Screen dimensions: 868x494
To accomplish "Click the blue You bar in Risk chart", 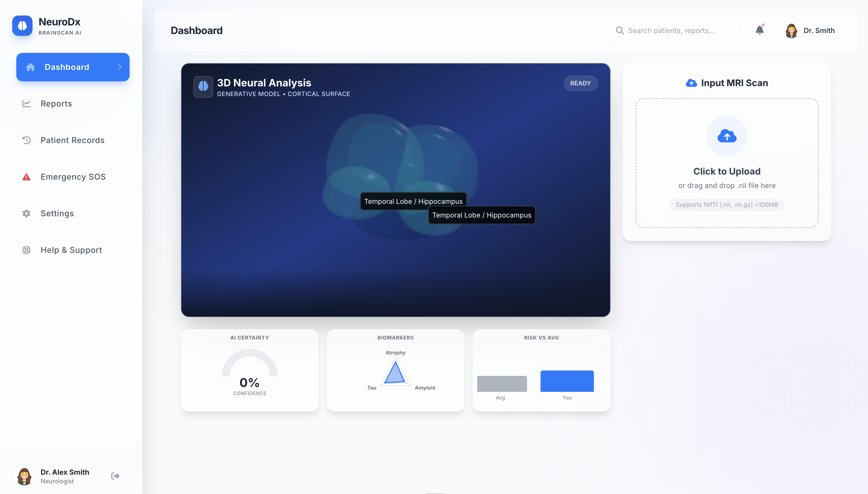I will click(x=567, y=381).
